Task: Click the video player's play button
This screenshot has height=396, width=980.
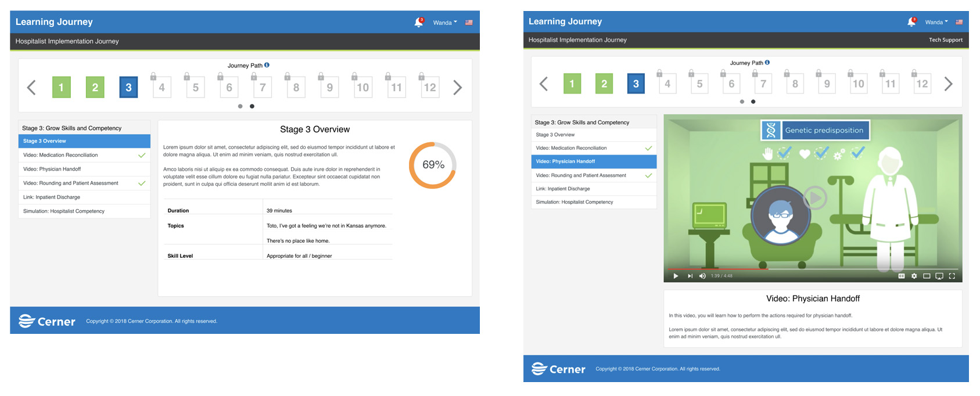Action: pos(676,276)
